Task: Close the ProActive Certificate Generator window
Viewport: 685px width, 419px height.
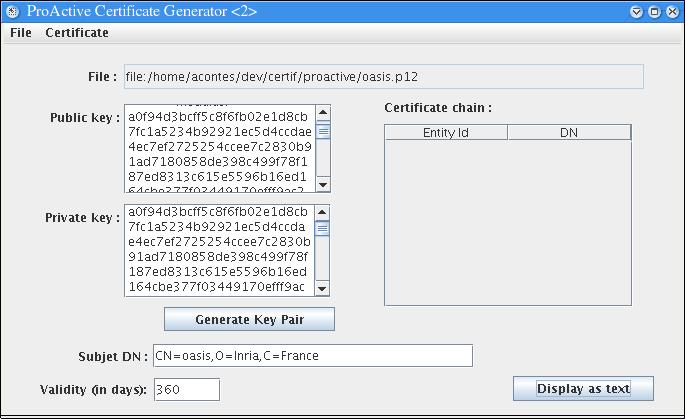Action: coord(672,11)
